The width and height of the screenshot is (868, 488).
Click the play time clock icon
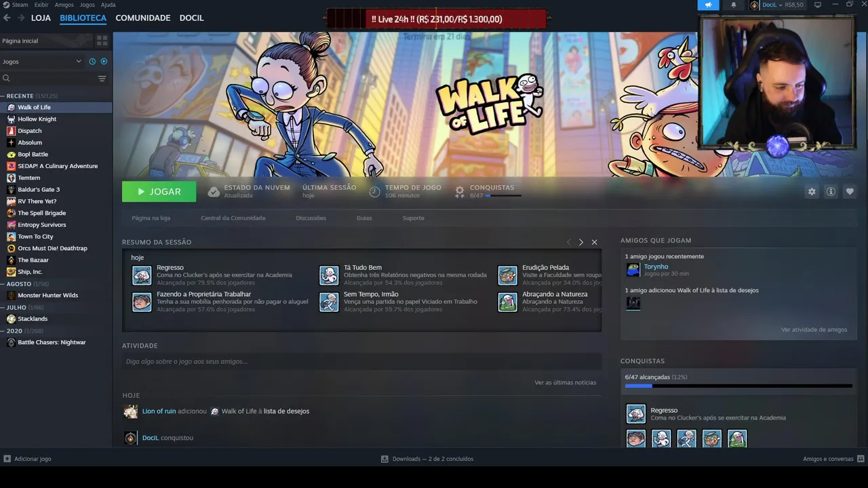pyautogui.click(x=374, y=192)
